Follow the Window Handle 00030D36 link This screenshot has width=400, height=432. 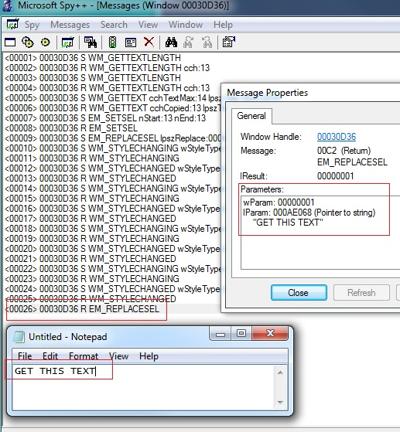336,137
